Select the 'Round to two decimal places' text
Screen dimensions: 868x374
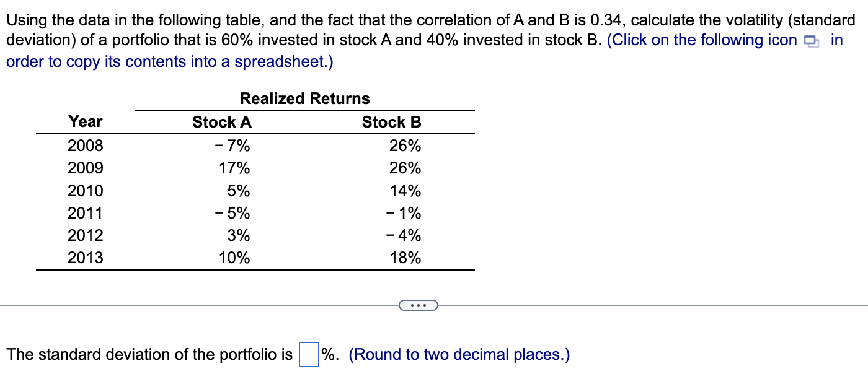(458, 354)
